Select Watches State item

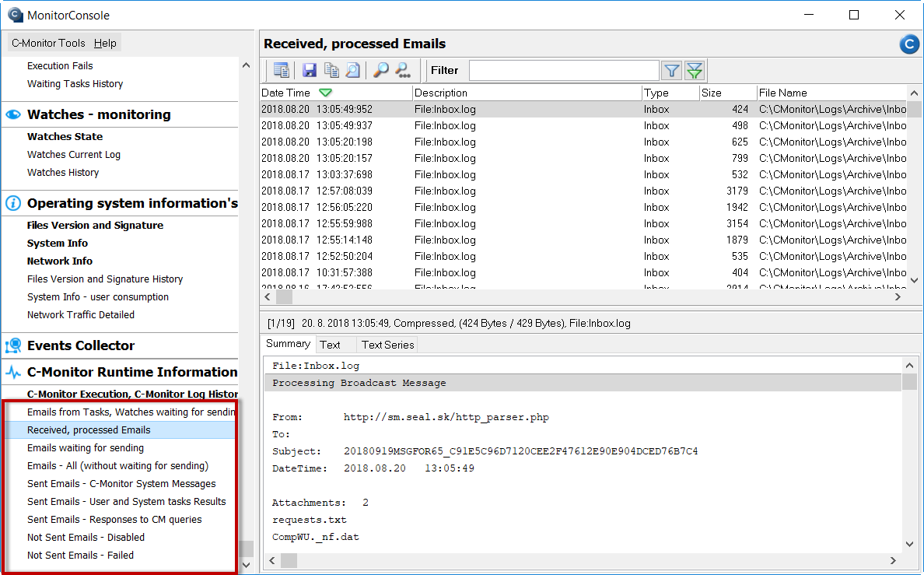coord(65,137)
